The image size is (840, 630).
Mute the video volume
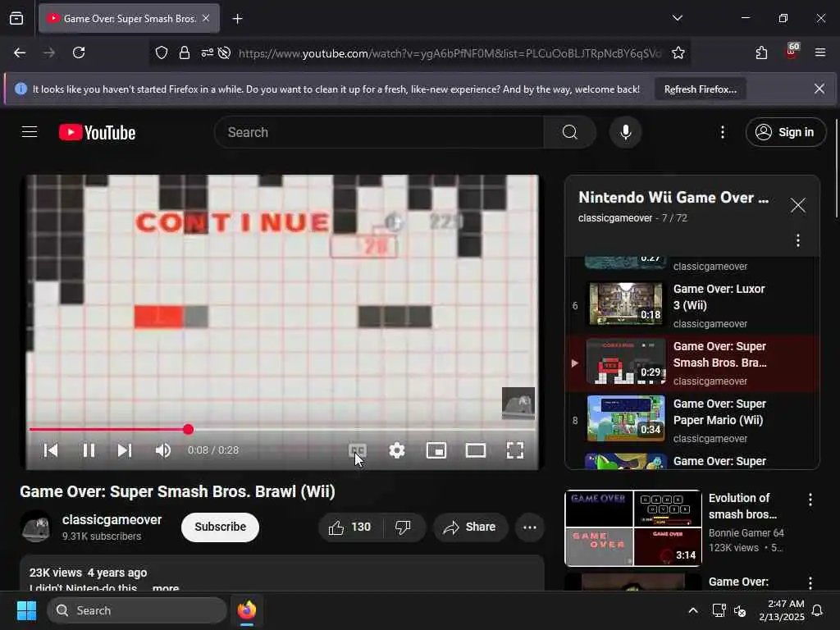[x=163, y=450]
